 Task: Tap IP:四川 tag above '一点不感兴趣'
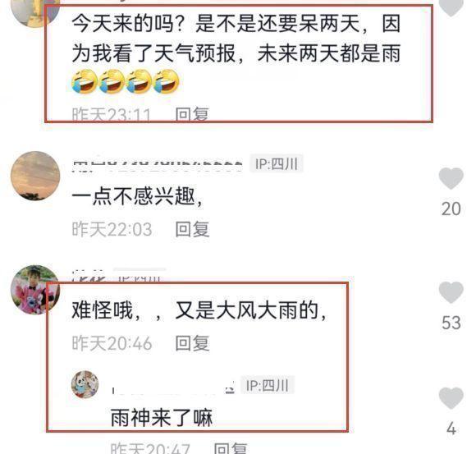coord(277,164)
